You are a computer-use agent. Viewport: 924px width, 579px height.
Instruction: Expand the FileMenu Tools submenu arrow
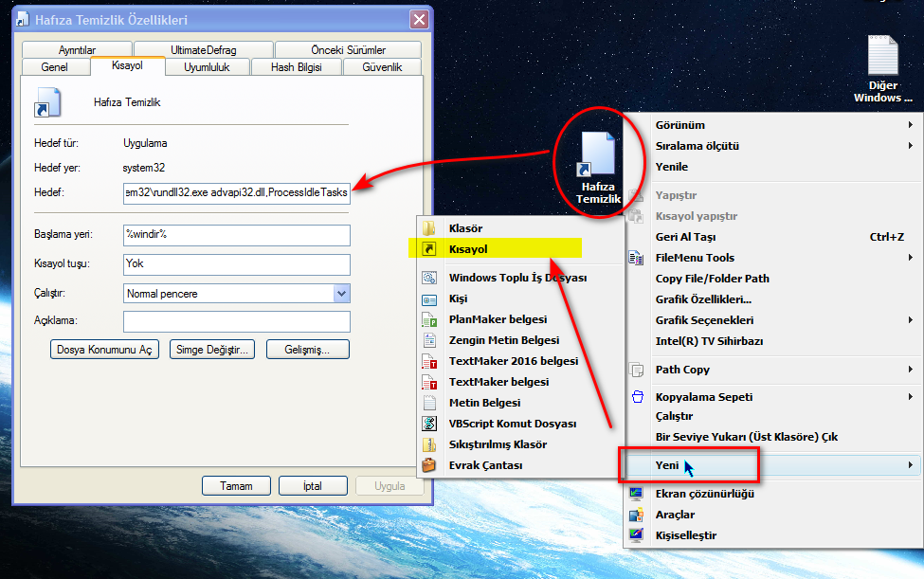(911, 258)
